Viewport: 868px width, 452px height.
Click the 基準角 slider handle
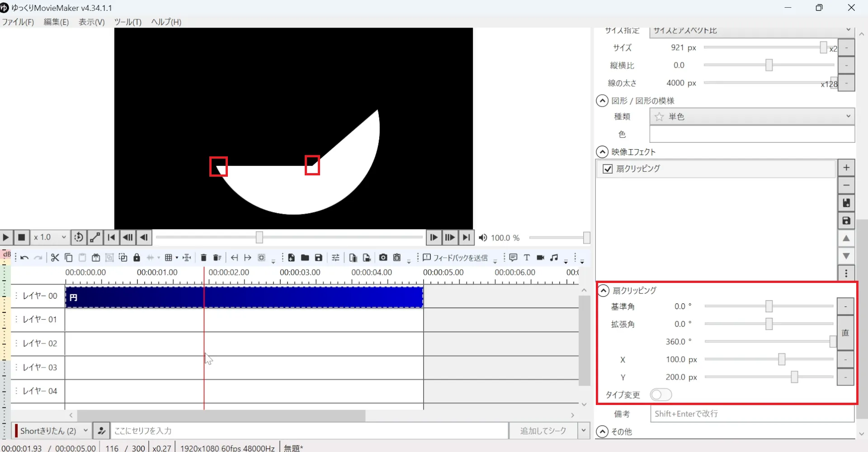click(769, 306)
